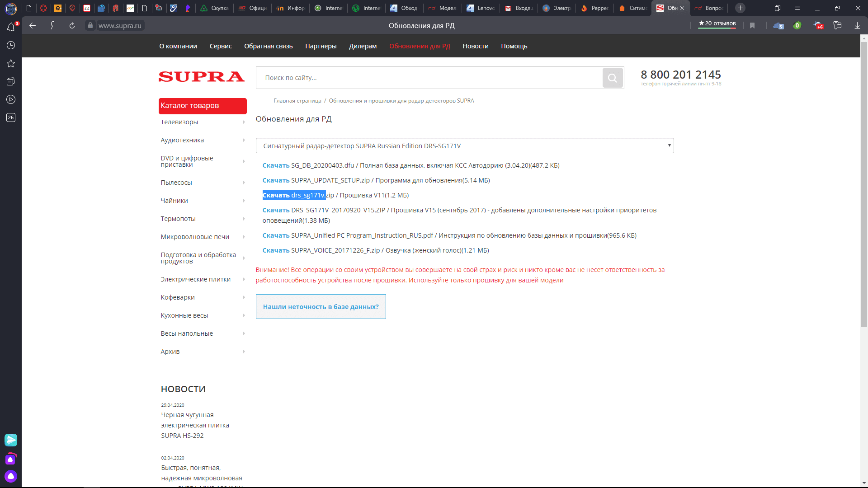The image size is (868, 488).
Task: Expand the Пылесосы category submenu
Action: 244,183
